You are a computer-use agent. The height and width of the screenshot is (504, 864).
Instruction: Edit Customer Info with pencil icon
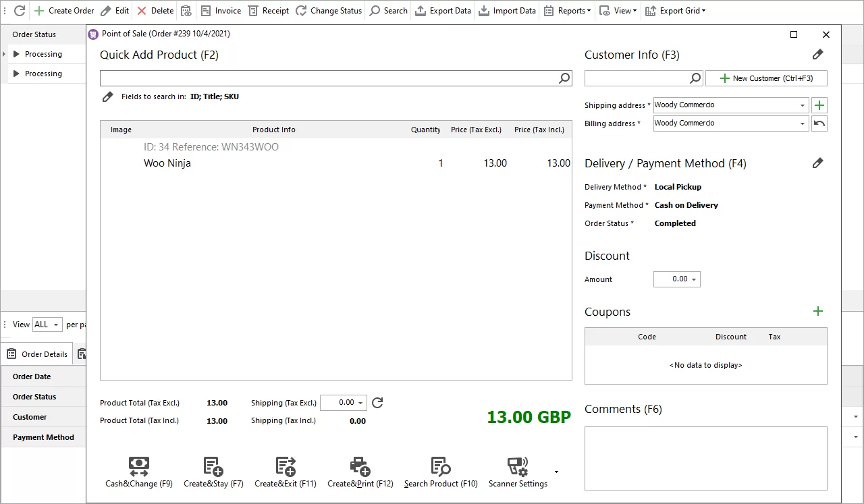point(817,55)
